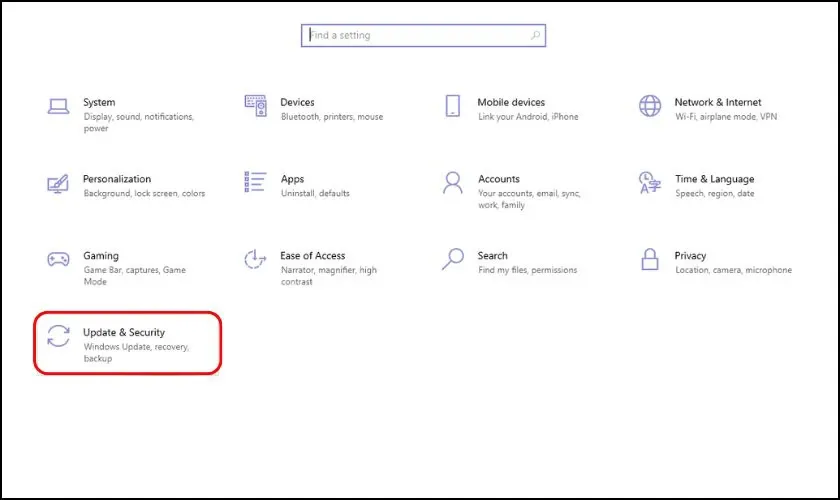The image size is (840, 500).
Task: Click the Time & Language icon
Action: click(x=650, y=183)
